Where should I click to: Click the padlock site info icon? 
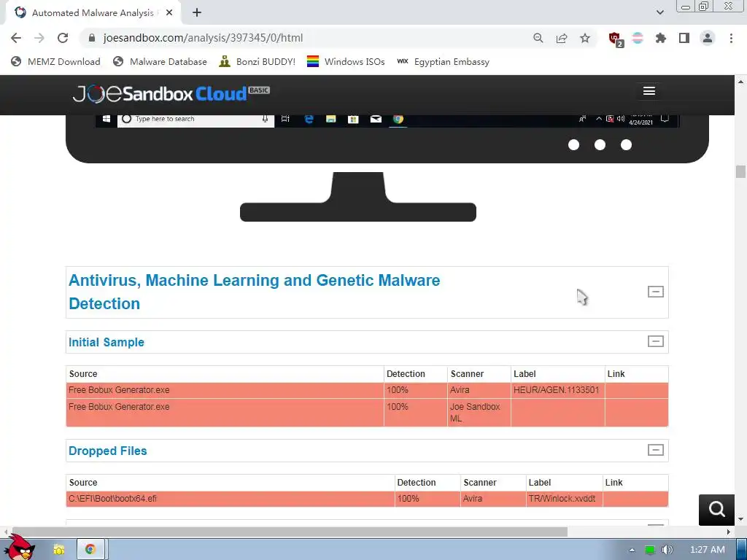92,38
